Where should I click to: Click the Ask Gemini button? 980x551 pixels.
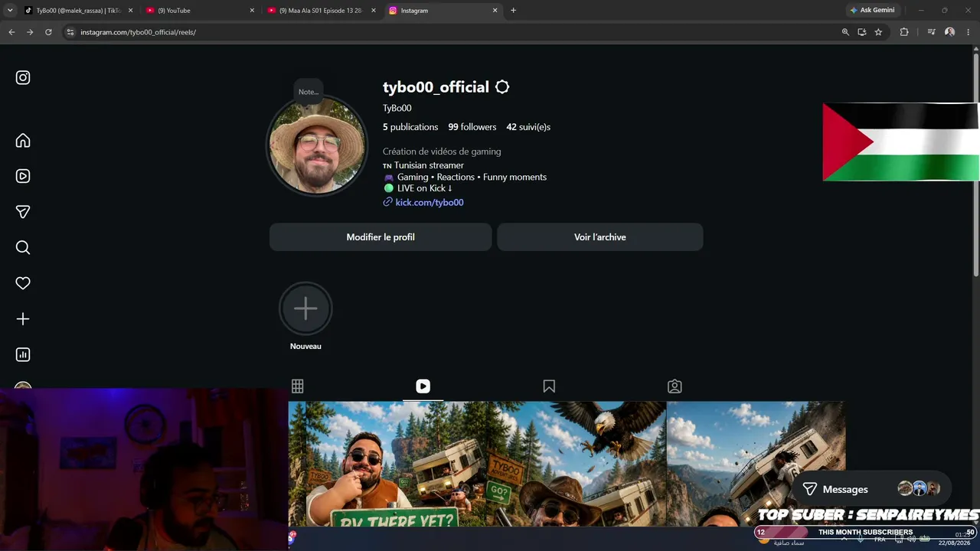pos(872,11)
